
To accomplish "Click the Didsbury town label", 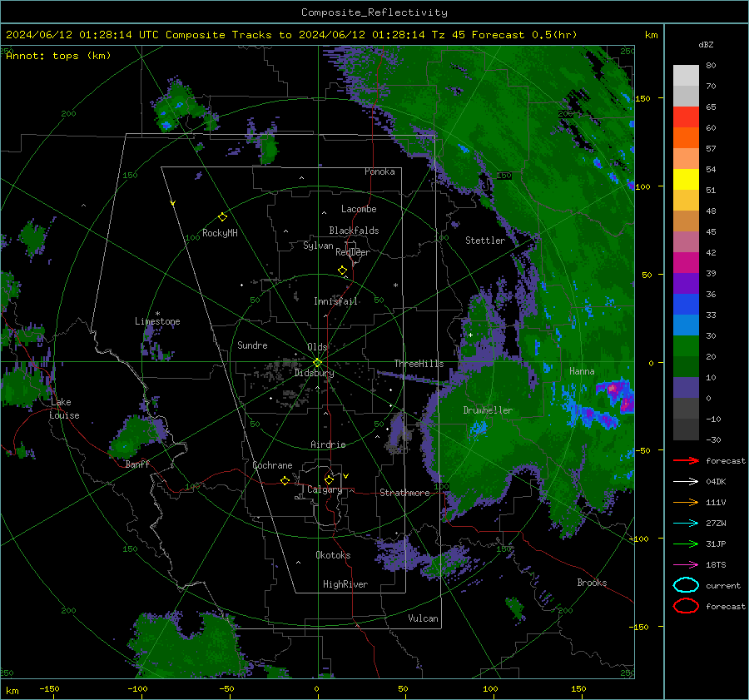I will 314,373.
